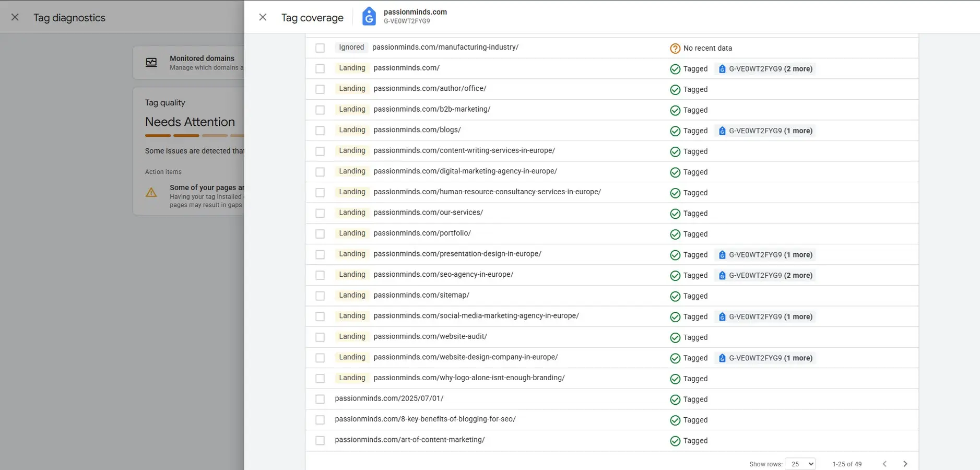Click the Google tag icon in header
Image resolution: width=980 pixels, height=470 pixels.
pos(369,16)
